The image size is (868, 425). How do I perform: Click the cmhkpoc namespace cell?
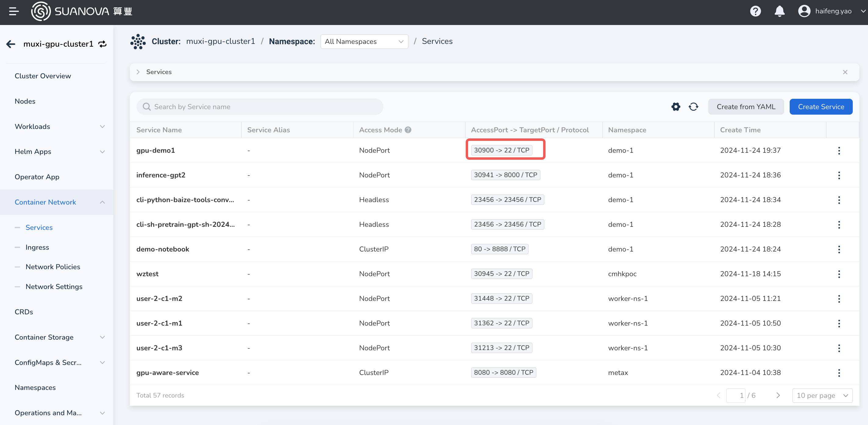[x=622, y=274]
